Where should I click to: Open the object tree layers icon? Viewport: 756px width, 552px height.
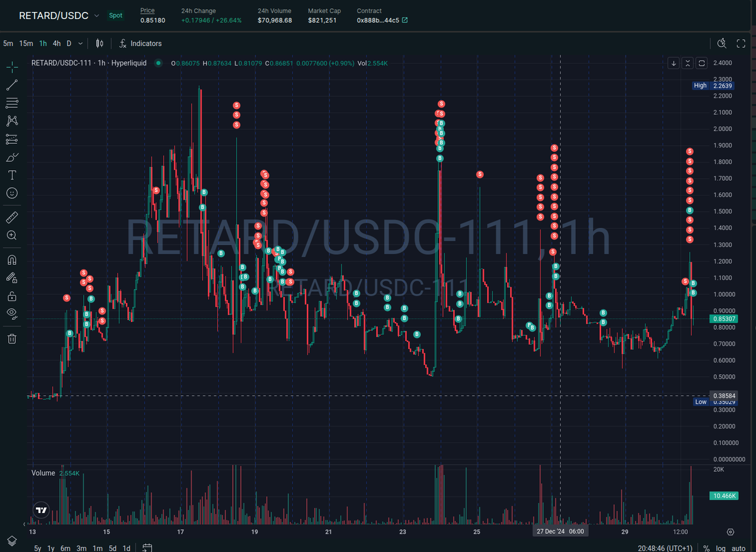click(11, 541)
